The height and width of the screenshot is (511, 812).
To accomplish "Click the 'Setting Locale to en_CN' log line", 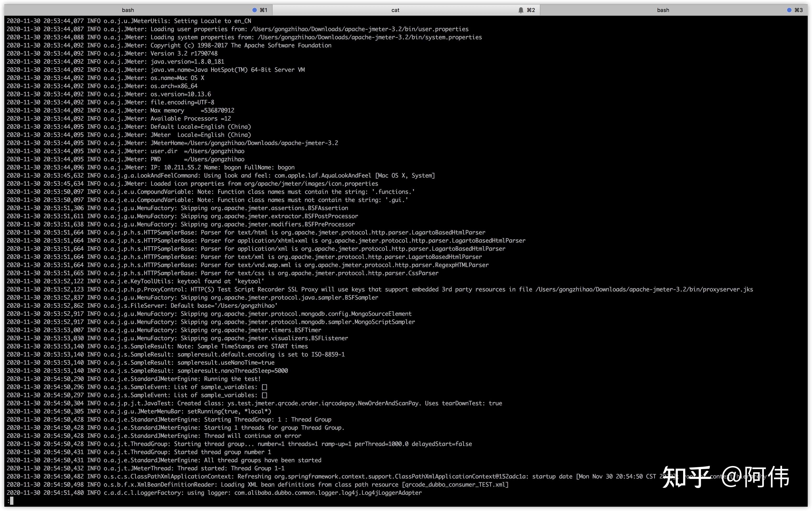I will coord(129,21).
